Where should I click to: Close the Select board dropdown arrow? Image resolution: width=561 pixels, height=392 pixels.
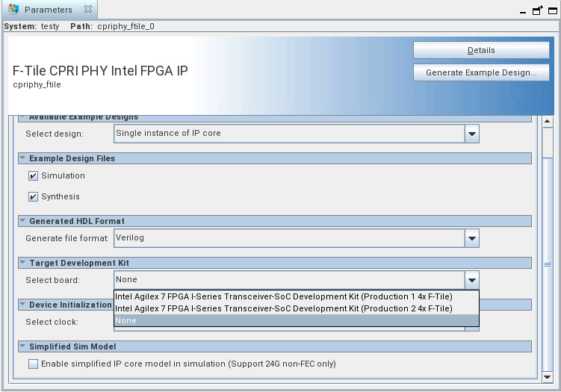click(472, 280)
